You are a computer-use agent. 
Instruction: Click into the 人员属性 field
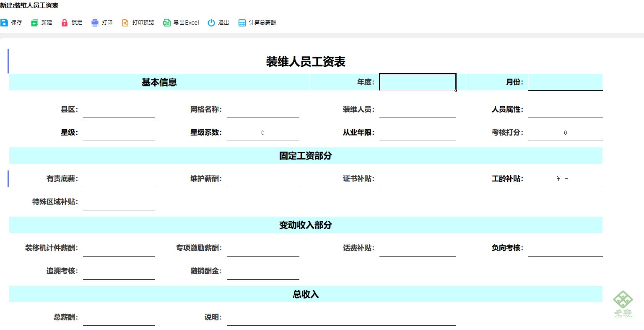coord(565,109)
